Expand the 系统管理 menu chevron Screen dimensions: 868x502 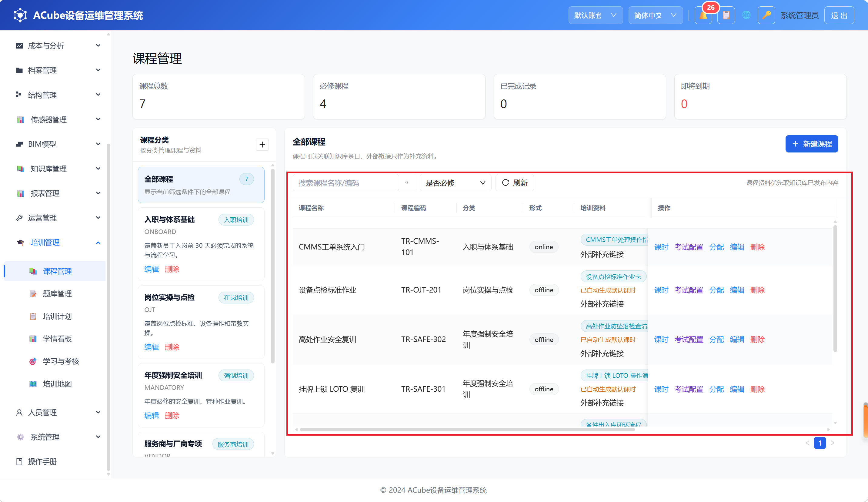point(98,437)
